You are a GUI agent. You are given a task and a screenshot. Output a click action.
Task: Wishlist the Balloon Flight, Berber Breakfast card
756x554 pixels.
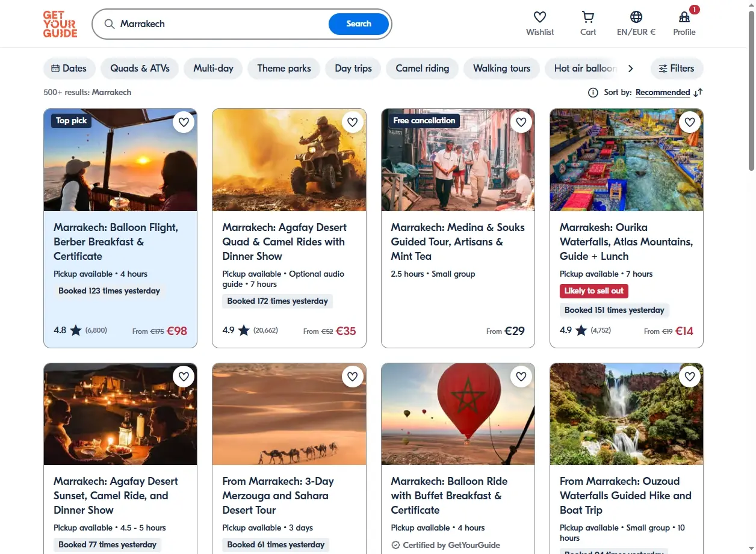pos(184,122)
